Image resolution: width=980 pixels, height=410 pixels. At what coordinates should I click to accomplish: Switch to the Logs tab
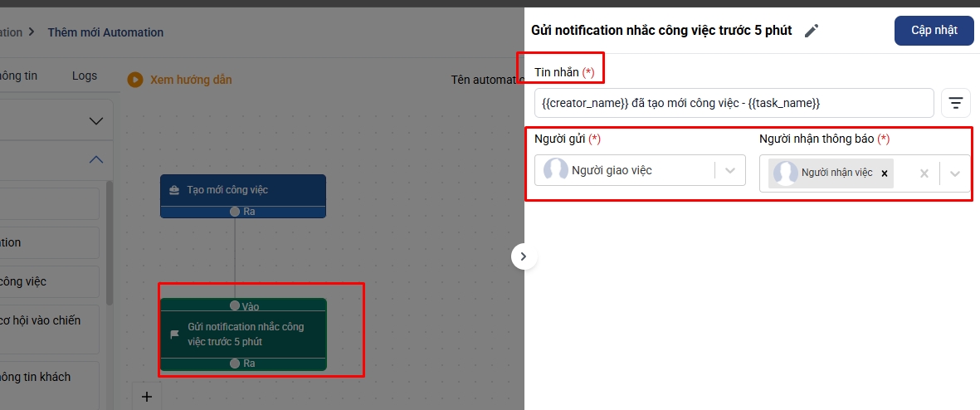(x=85, y=76)
